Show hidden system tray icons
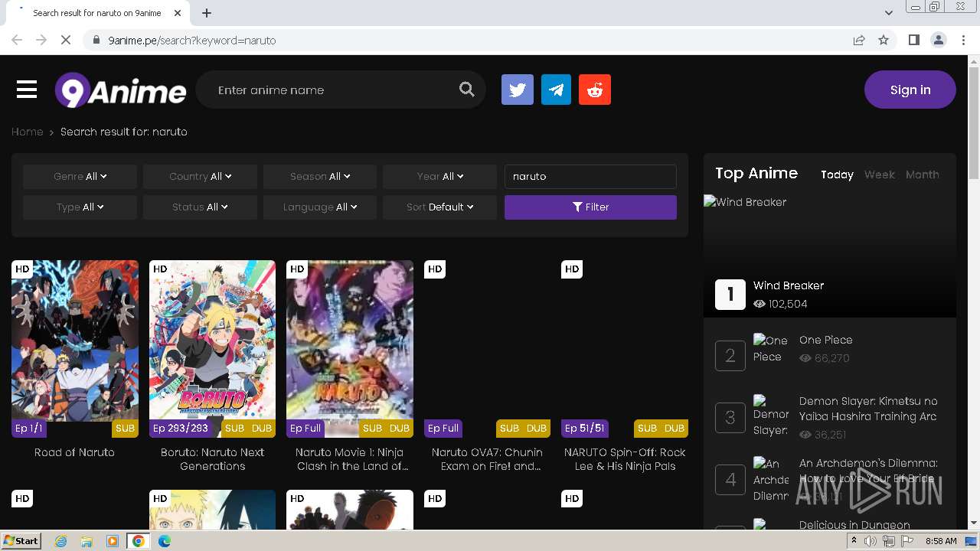 [854, 541]
